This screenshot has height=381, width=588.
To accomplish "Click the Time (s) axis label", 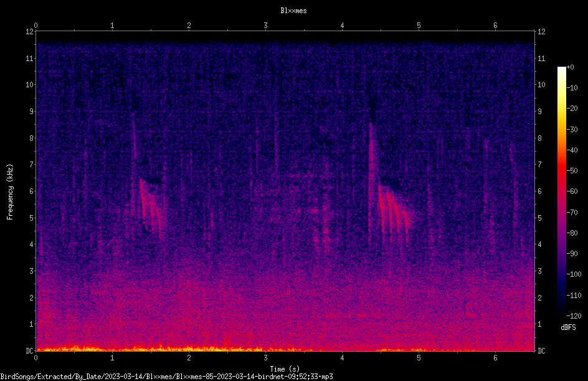I will pyautogui.click(x=285, y=369).
